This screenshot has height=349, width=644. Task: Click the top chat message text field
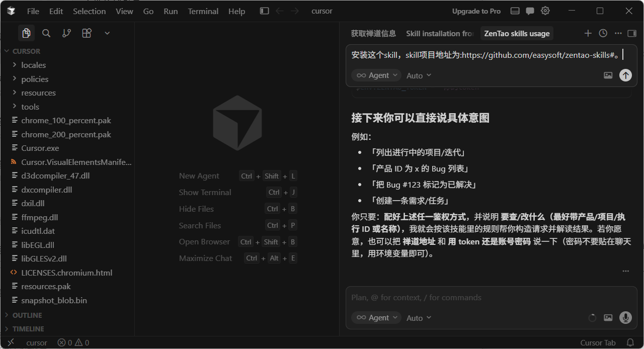click(x=491, y=55)
